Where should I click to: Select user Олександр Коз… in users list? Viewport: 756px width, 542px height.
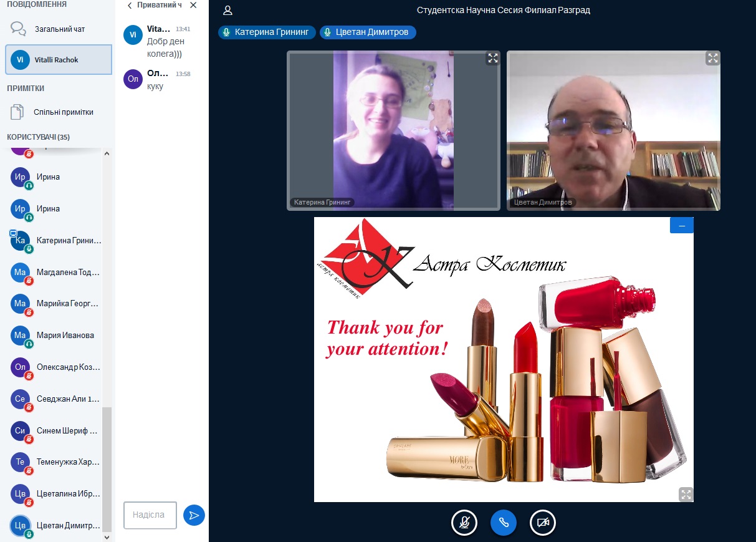click(x=55, y=367)
